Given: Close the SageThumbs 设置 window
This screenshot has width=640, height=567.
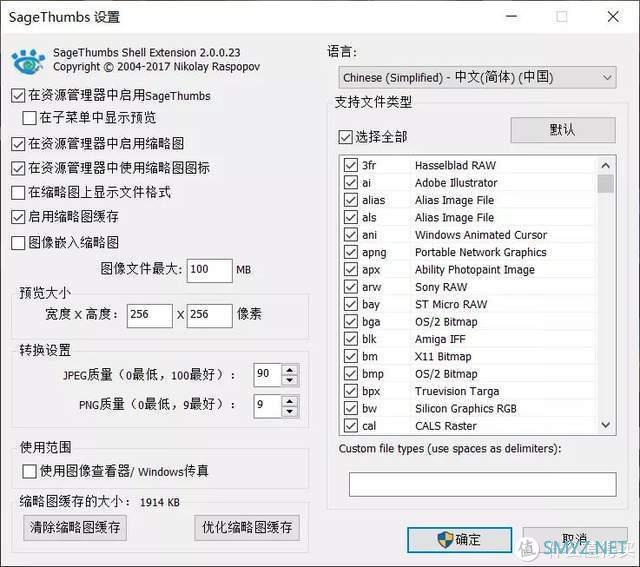Looking at the screenshot, I should coord(613,17).
